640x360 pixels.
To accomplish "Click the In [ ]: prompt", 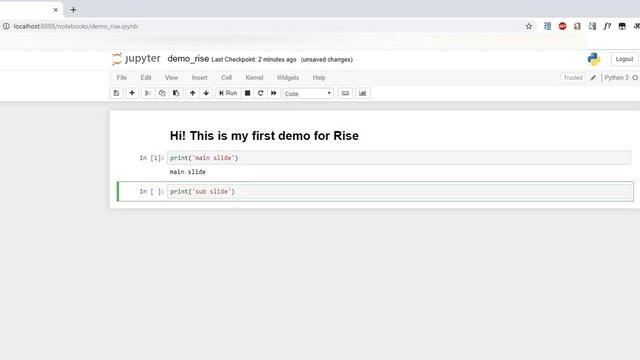I will pos(152,191).
